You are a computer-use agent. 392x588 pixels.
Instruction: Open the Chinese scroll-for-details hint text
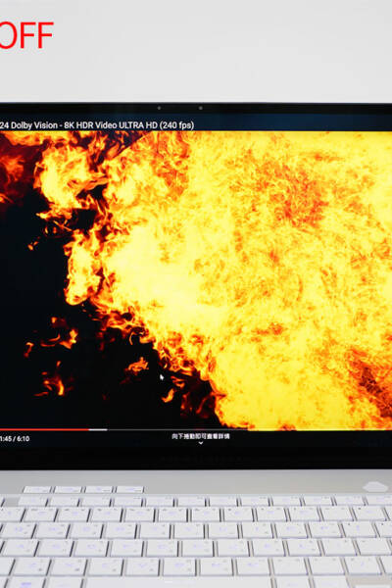point(201,436)
